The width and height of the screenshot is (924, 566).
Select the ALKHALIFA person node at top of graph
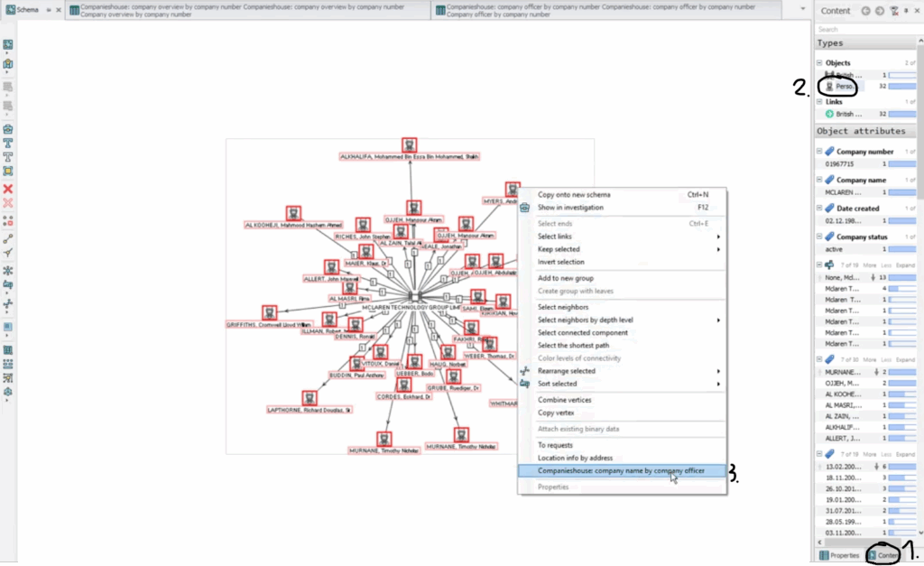point(408,145)
